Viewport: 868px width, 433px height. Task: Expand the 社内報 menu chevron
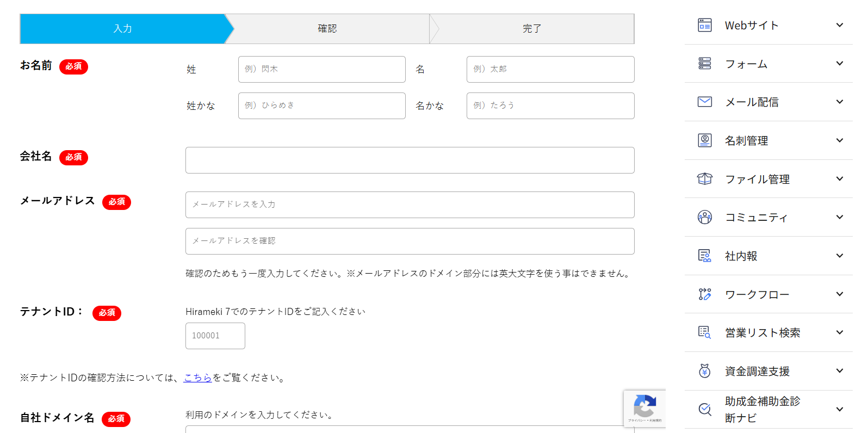pyautogui.click(x=839, y=256)
